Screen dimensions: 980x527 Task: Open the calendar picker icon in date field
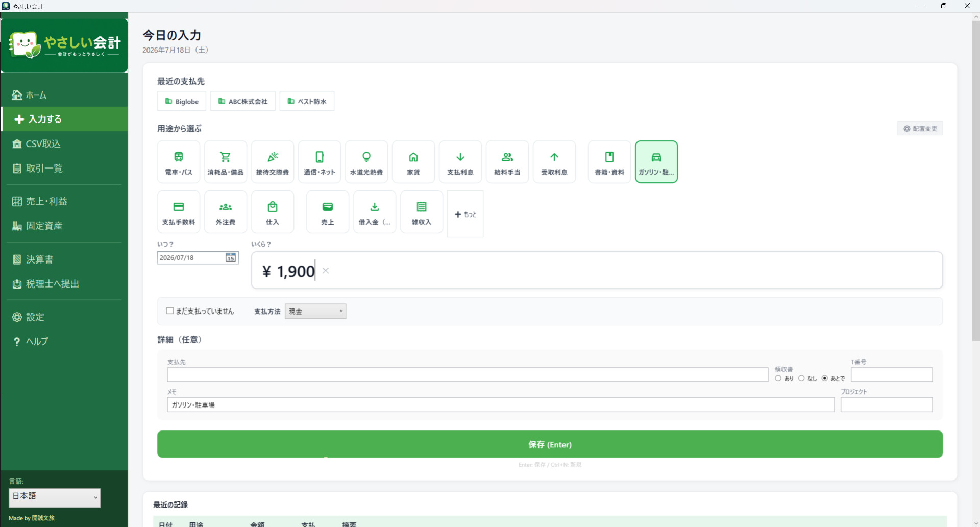[231, 258]
